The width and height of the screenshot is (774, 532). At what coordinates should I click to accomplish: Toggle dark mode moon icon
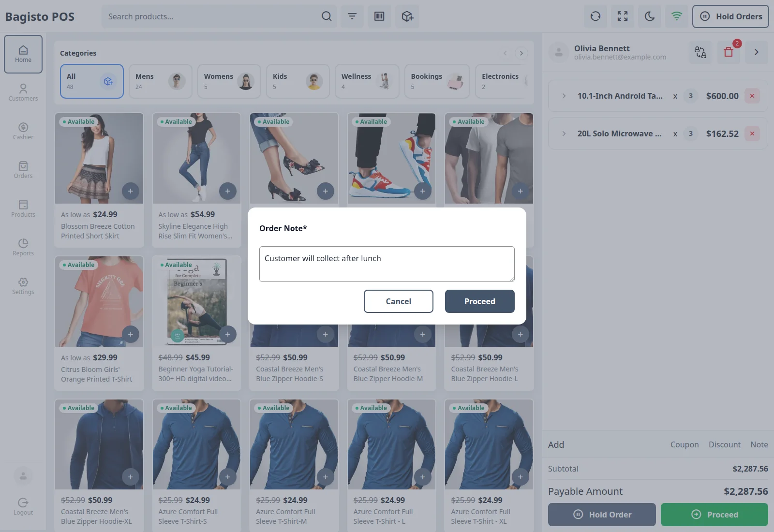[650, 16]
